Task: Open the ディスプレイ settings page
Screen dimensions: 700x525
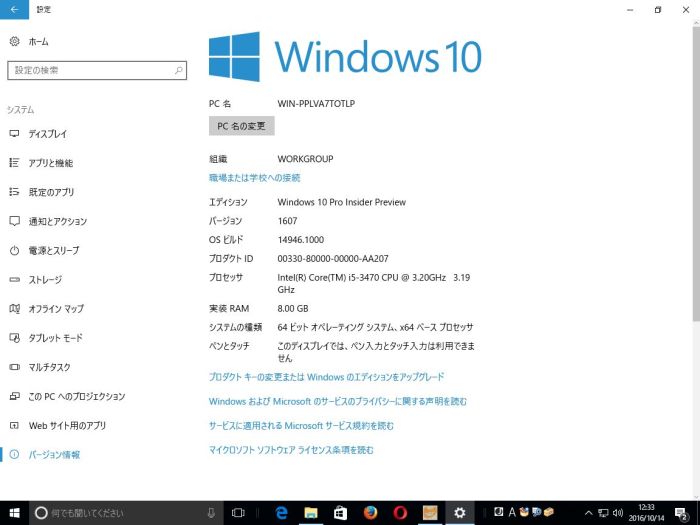Action: [x=48, y=134]
